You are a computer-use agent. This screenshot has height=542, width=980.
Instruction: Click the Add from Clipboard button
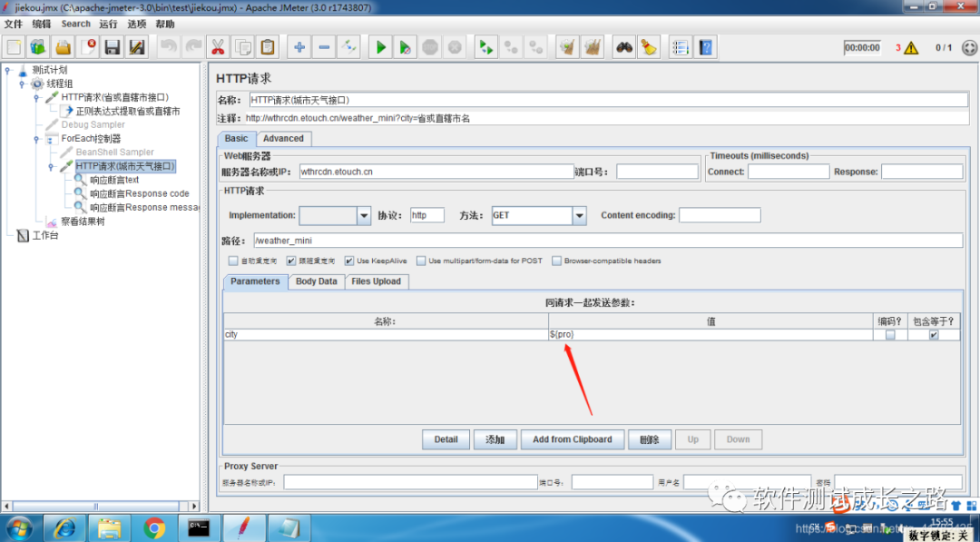coord(573,439)
